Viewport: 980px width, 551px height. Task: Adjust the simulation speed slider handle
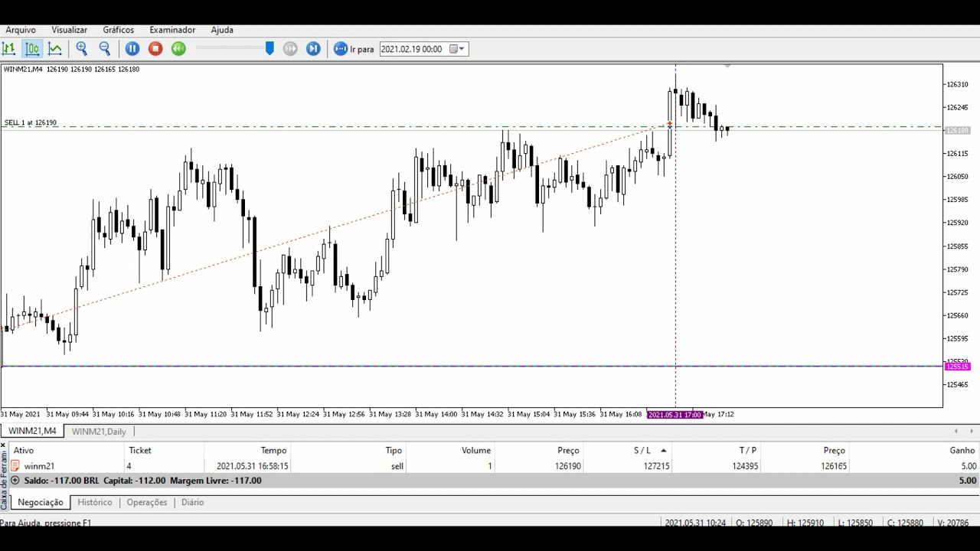[x=269, y=49]
